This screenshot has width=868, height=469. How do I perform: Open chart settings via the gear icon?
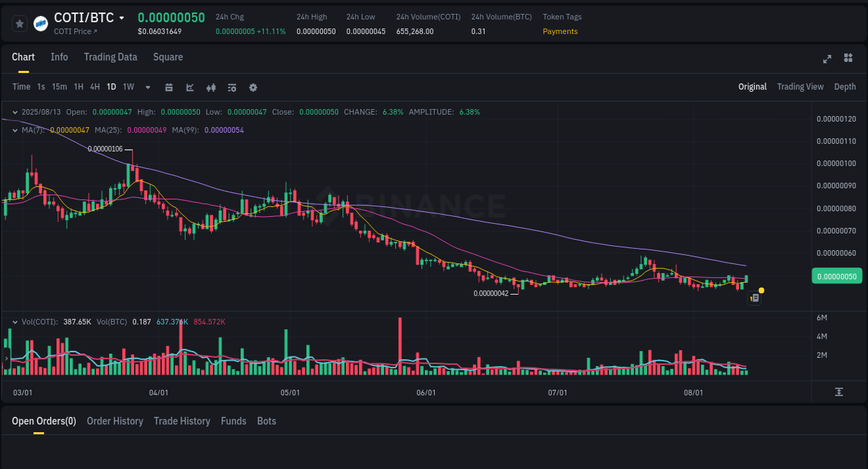(x=253, y=87)
